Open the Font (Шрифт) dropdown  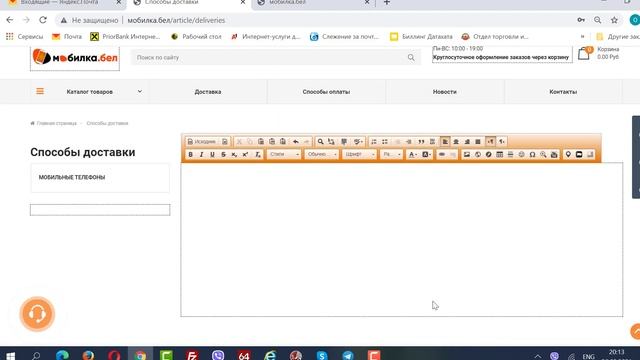click(359, 155)
